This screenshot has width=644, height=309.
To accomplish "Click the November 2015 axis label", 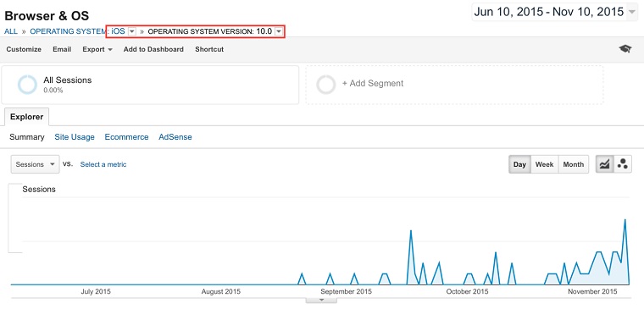I will (592, 292).
